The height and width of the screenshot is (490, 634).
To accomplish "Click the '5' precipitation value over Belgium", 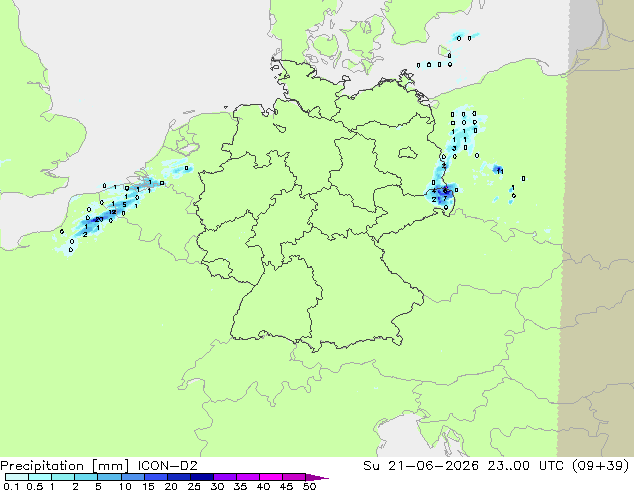I will tap(125, 205).
